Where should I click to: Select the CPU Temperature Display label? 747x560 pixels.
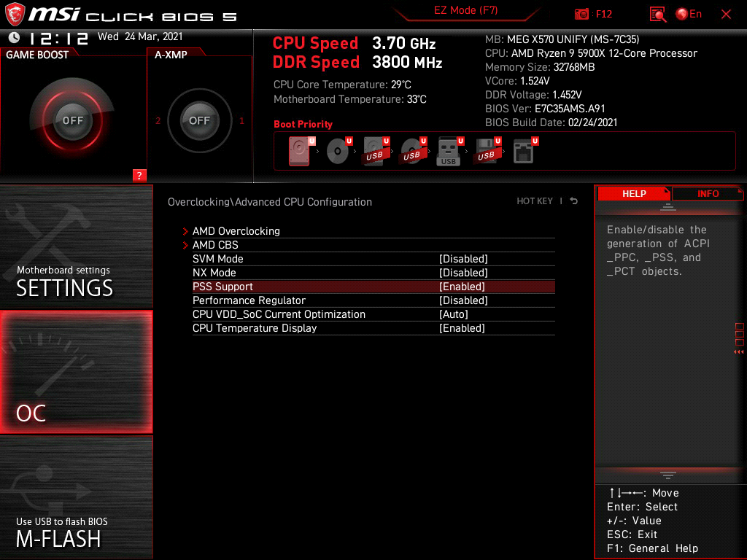click(255, 327)
